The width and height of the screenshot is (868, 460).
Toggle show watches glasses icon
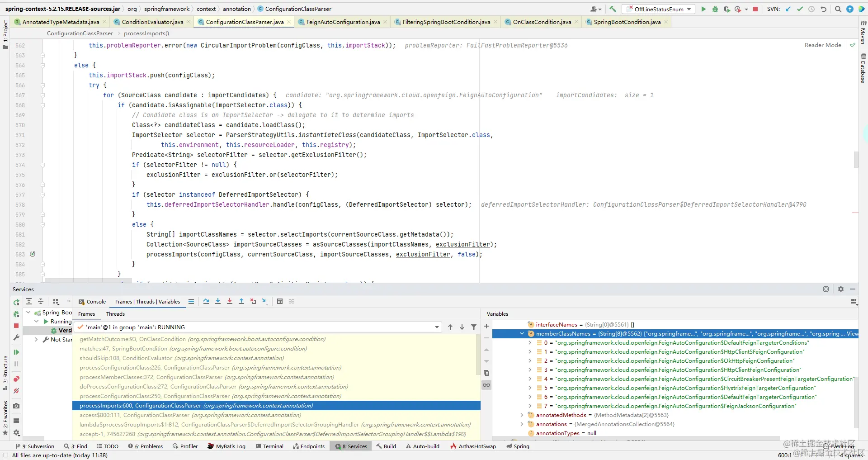click(x=486, y=385)
